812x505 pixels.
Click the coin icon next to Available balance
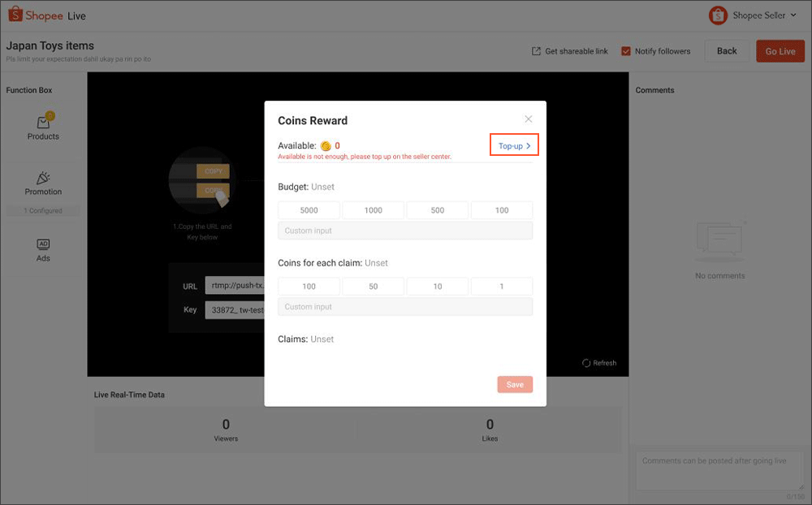325,146
